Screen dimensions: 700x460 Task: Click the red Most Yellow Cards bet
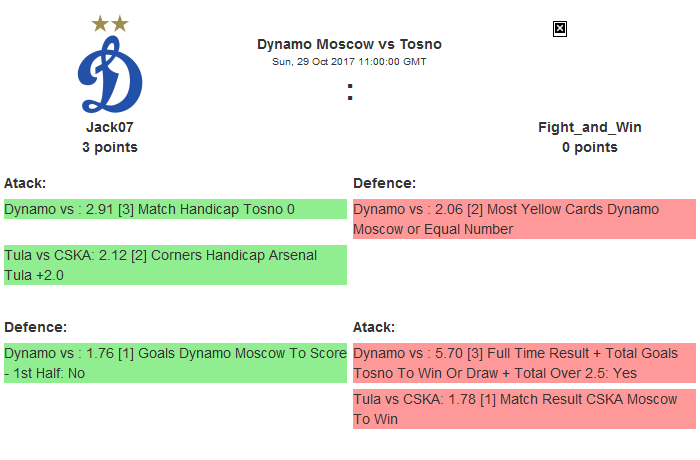coord(524,219)
